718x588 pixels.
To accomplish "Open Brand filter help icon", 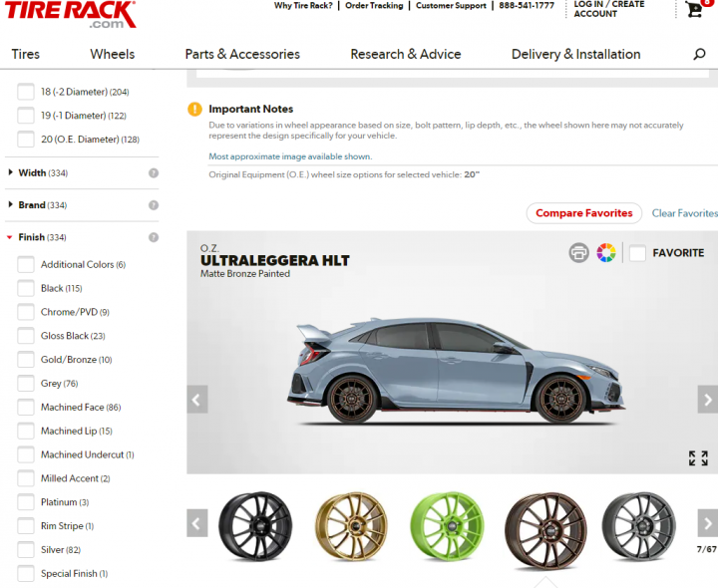I will 154,205.
